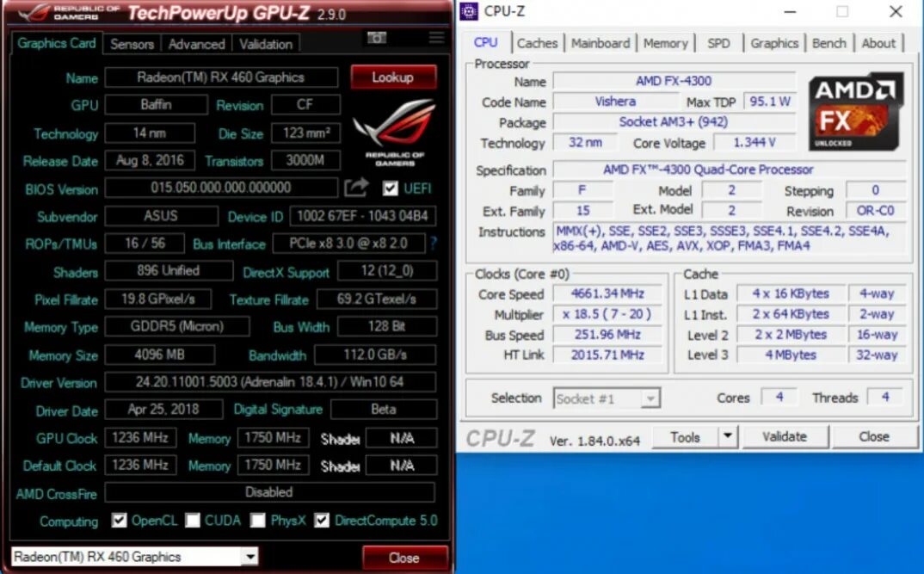Click the Core Speed 4661.34 MHz value
Screen dimensions: 924x574
[607, 293]
